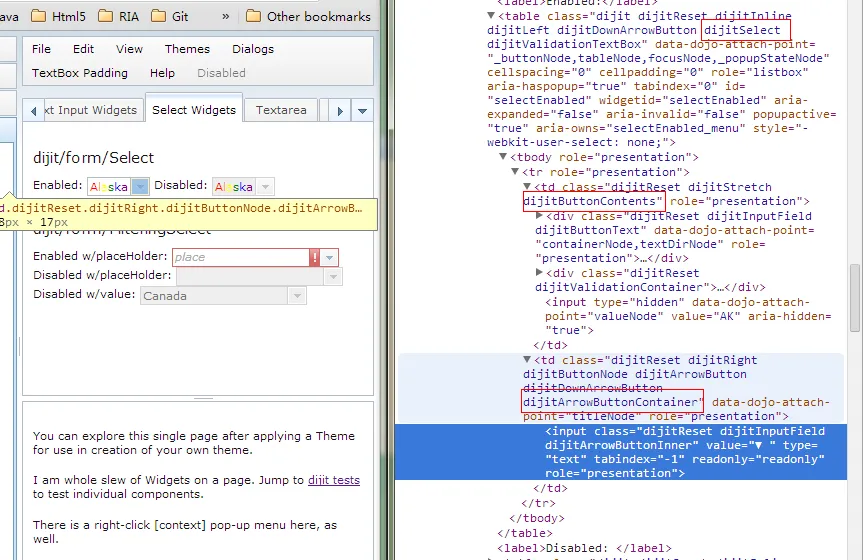863x560 pixels.
Task: Select the hidden input valueNode line
Action: [688, 316]
